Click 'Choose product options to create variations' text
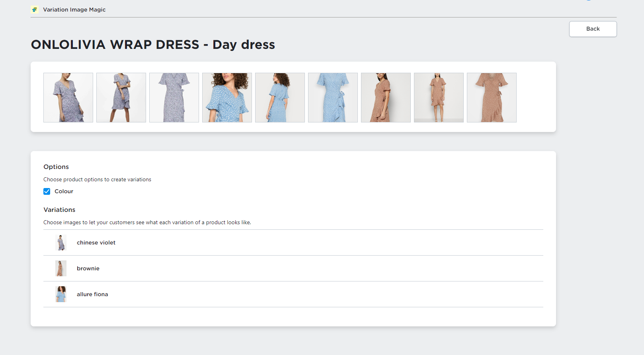 coord(97,180)
